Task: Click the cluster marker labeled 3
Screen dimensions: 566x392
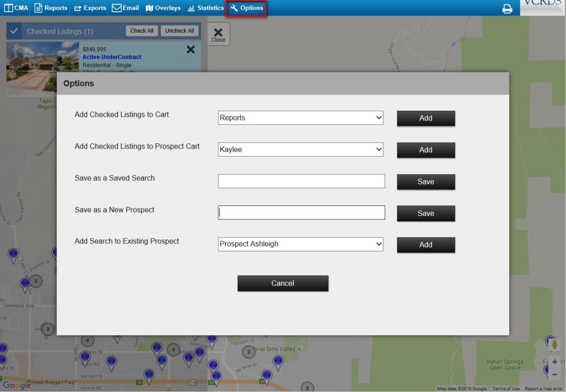Action: click(174, 349)
